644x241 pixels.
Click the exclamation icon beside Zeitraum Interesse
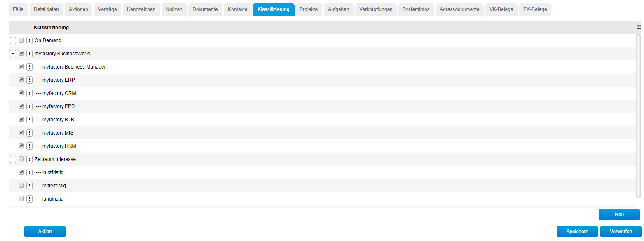coord(29,159)
